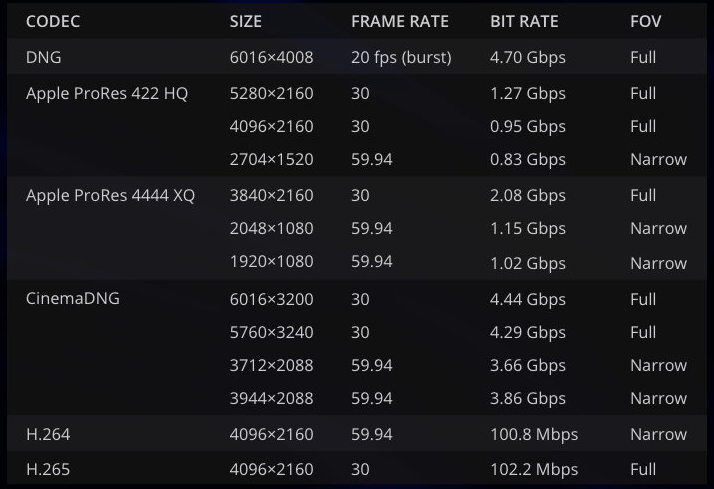This screenshot has height=489, width=714.
Task: Select the FRAME RATE column header
Action: [400, 21]
